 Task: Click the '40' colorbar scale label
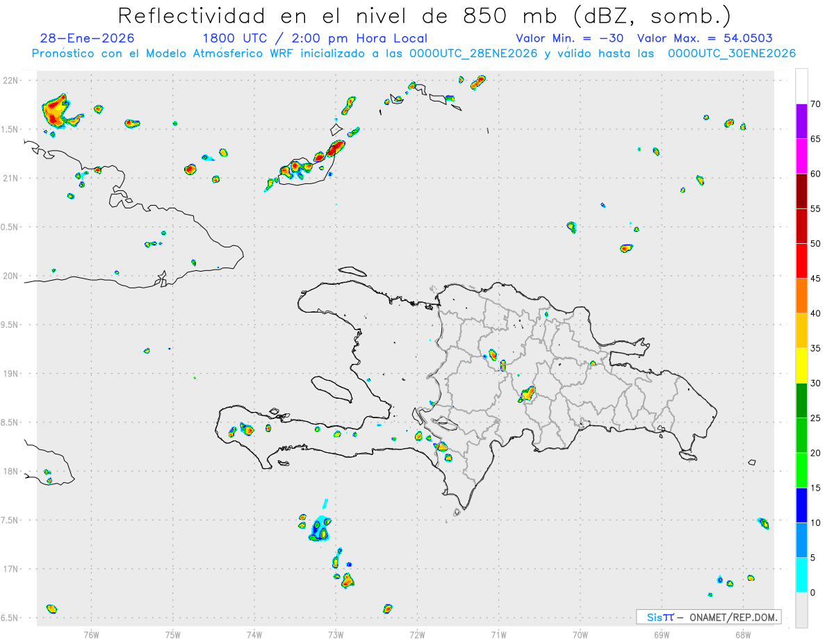click(x=815, y=313)
